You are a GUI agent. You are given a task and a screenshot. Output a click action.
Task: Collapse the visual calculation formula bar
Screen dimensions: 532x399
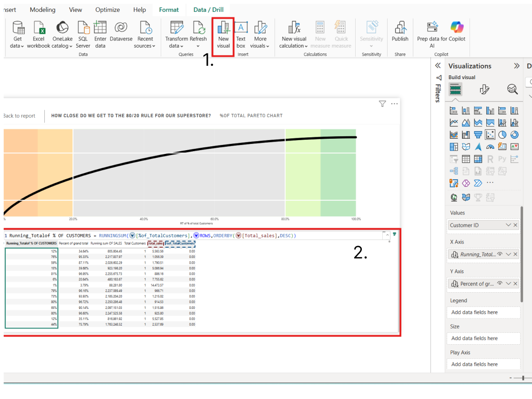(x=387, y=235)
